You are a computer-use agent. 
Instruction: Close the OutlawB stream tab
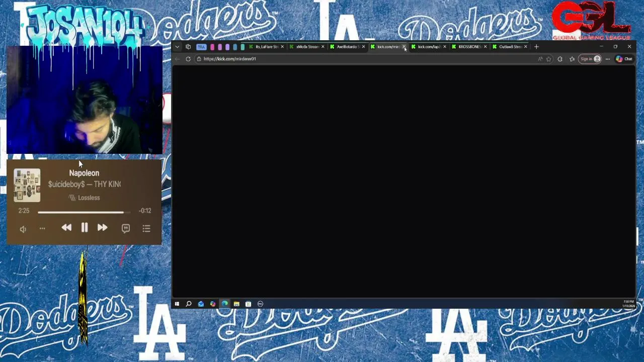tap(525, 47)
